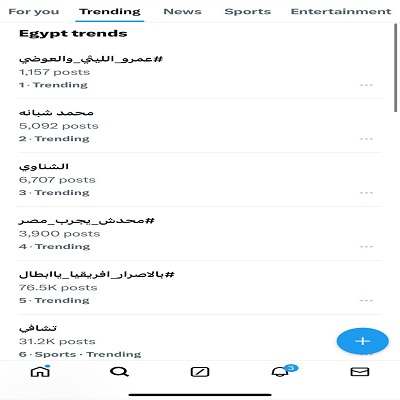Switch to the Sports tab

(x=248, y=11)
